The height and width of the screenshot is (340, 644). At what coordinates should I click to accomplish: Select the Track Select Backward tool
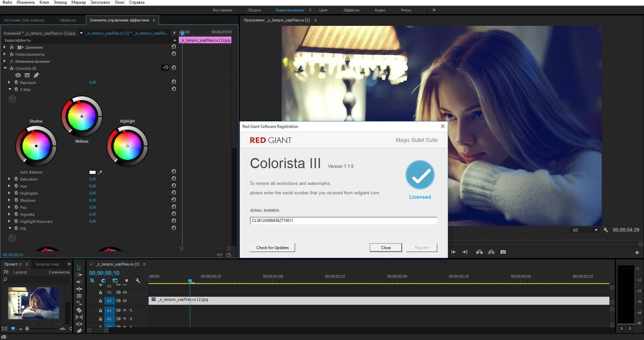[79, 282]
